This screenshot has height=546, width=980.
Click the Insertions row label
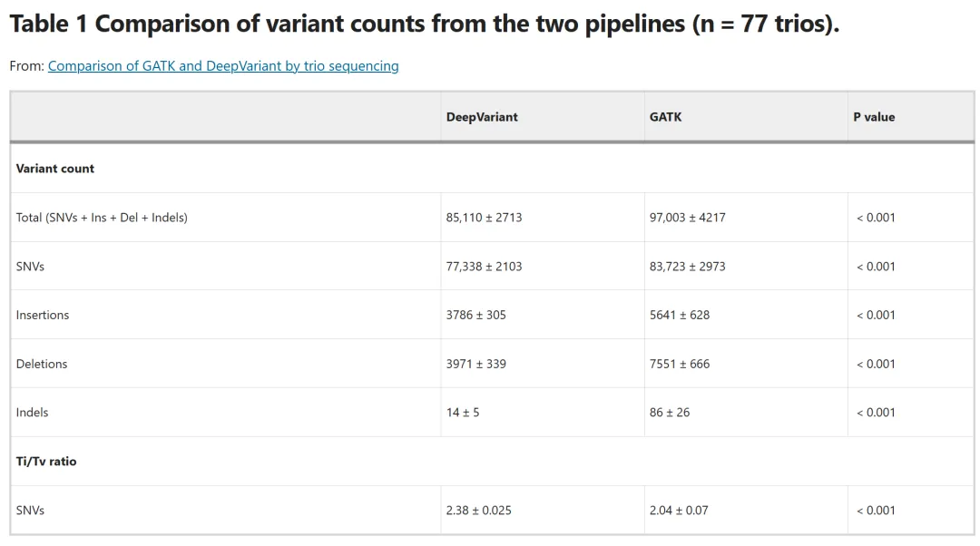coord(43,315)
